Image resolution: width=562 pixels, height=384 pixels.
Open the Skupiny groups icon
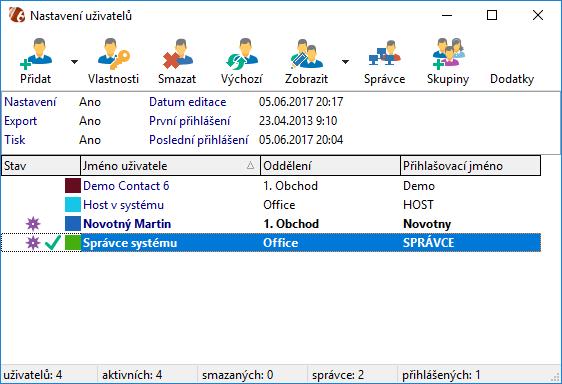coord(448,53)
